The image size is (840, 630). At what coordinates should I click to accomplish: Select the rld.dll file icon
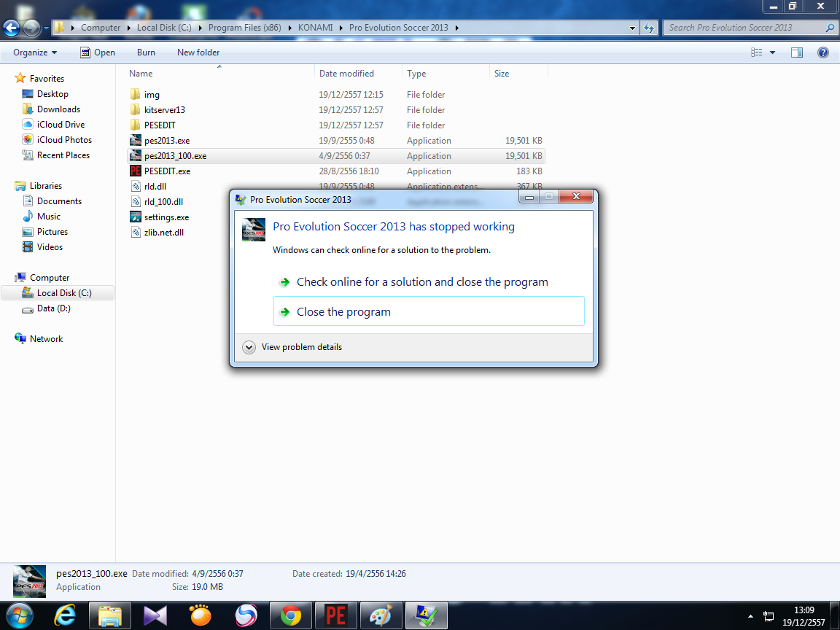pos(136,187)
